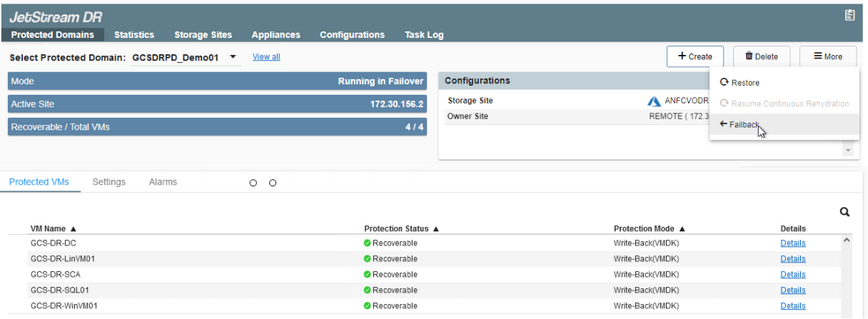868x319 pixels.
Task: Click the search magnifier icon
Action: point(845,212)
